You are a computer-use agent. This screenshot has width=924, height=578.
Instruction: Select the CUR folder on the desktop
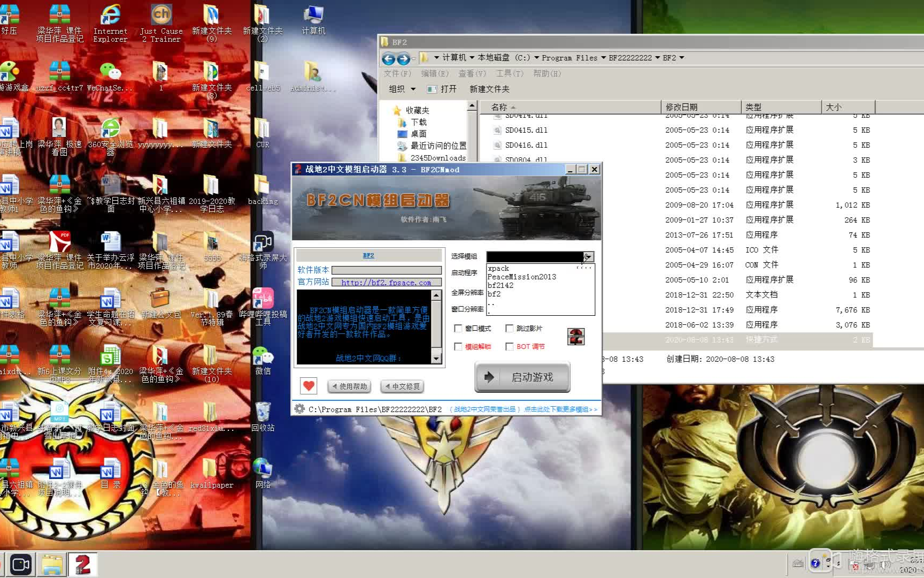click(x=262, y=133)
